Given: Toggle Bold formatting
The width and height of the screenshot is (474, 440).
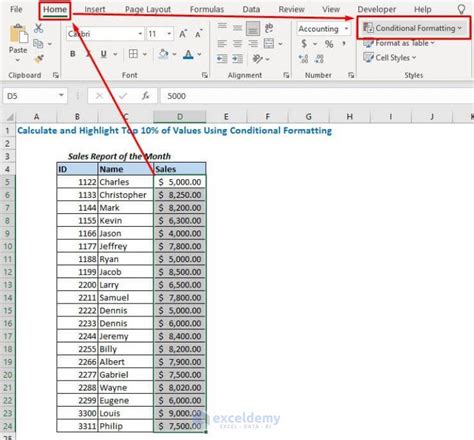Looking at the screenshot, I should [x=73, y=54].
